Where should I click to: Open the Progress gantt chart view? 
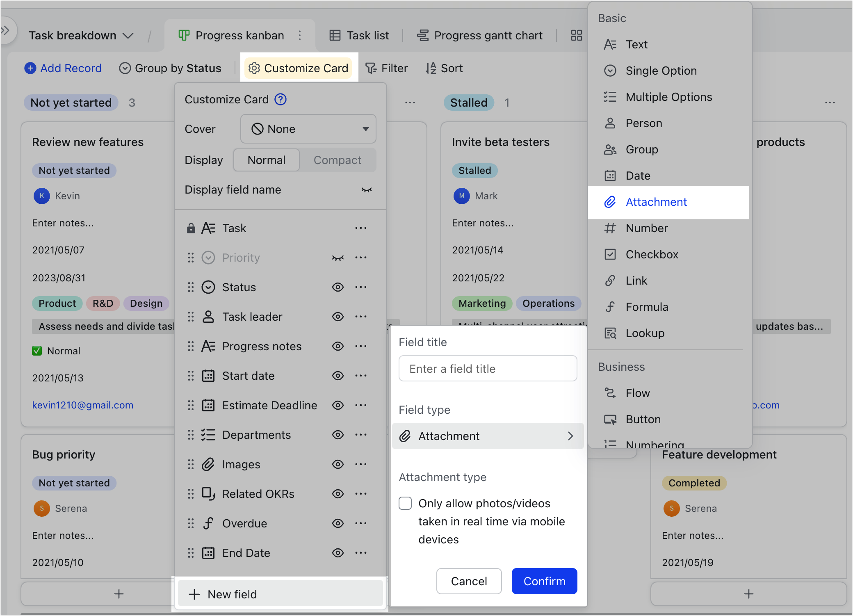point(480,35)
